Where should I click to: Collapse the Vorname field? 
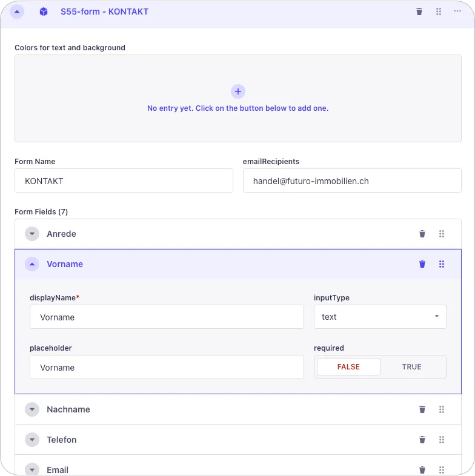(32, 264)
